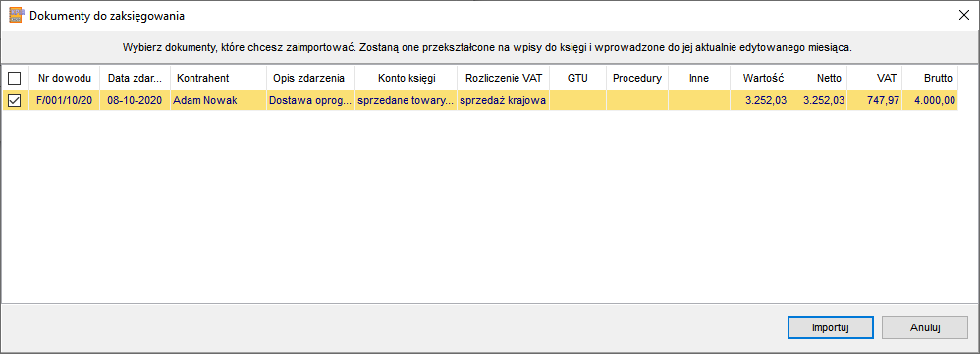Select the sprzedaż krajowa cell

pyautogui.click(x=504, y=100)
